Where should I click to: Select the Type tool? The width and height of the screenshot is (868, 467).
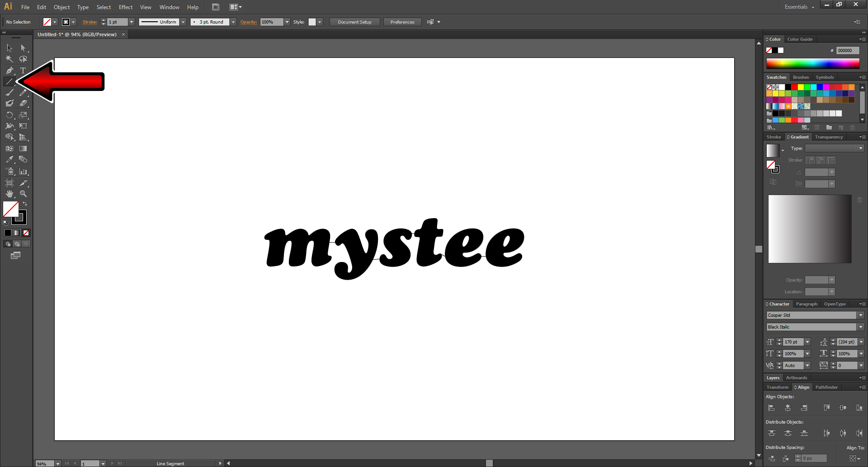[x=23, y=71]
